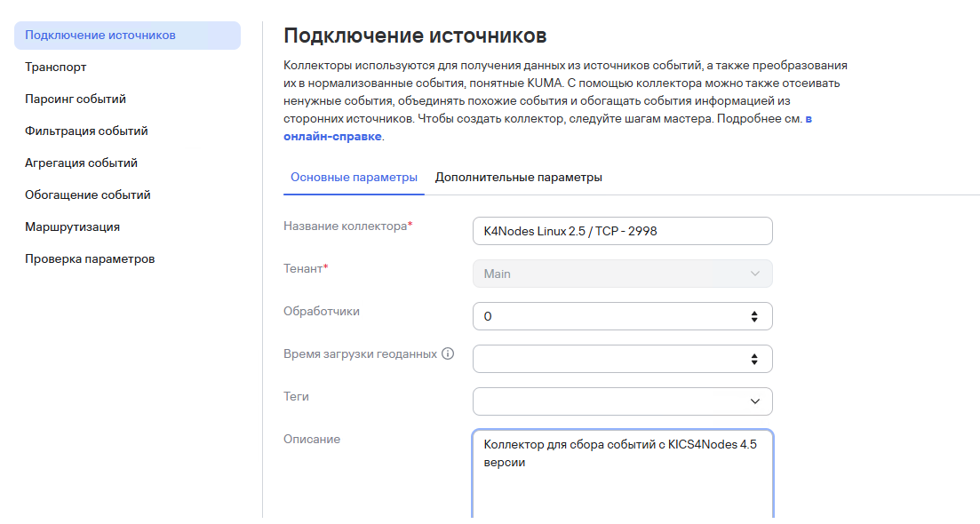Open the Парсинг событий step

[76, 99]
